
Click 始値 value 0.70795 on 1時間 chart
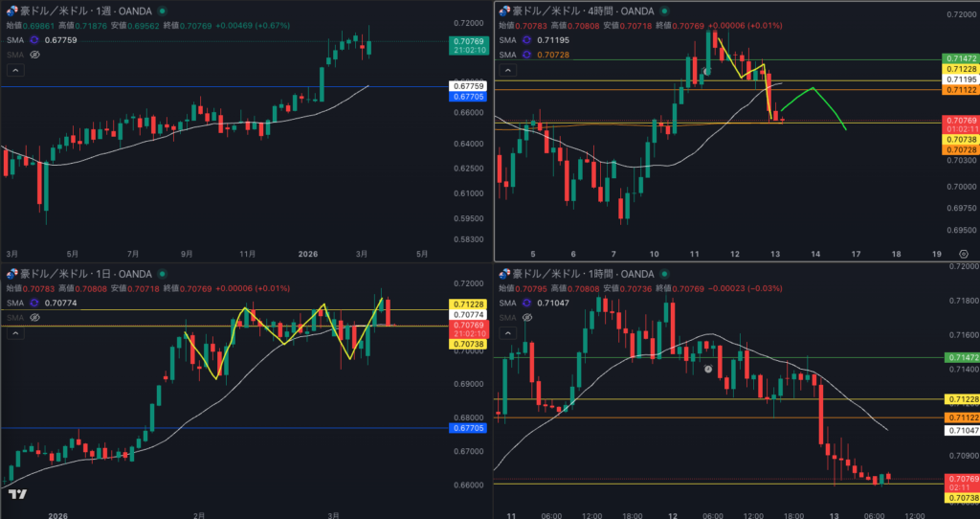(x=531, y=288)
